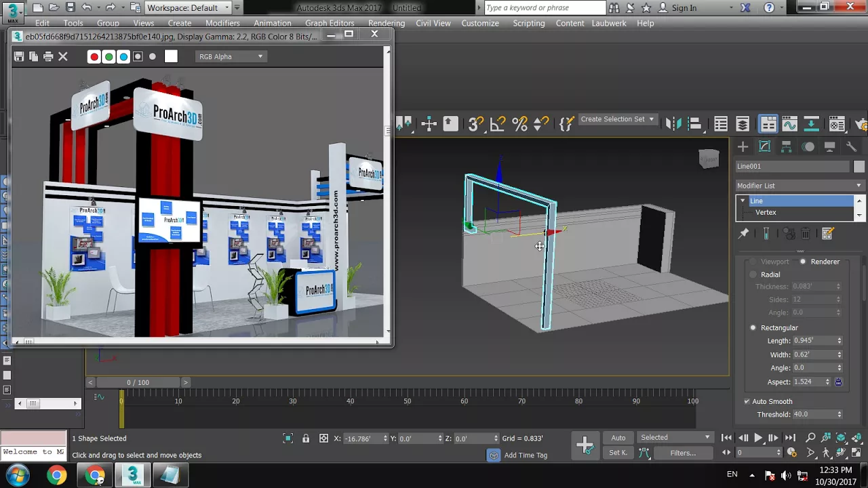Switch to the Display command panel tab
This screenshot has height=488, width=868.
point(829,147)
